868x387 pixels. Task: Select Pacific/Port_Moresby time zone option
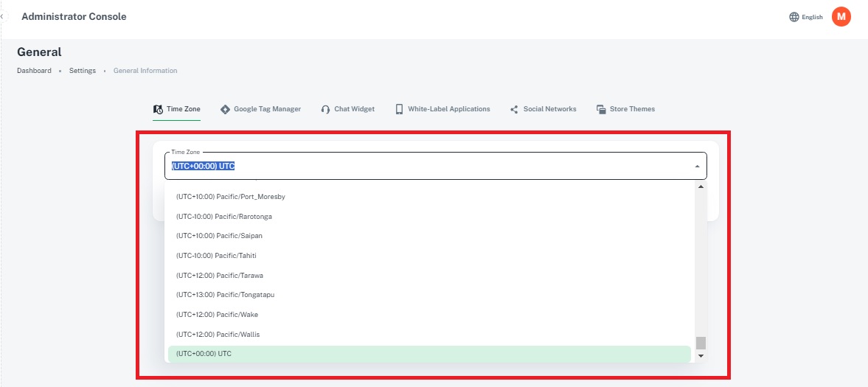pos(230,197)
